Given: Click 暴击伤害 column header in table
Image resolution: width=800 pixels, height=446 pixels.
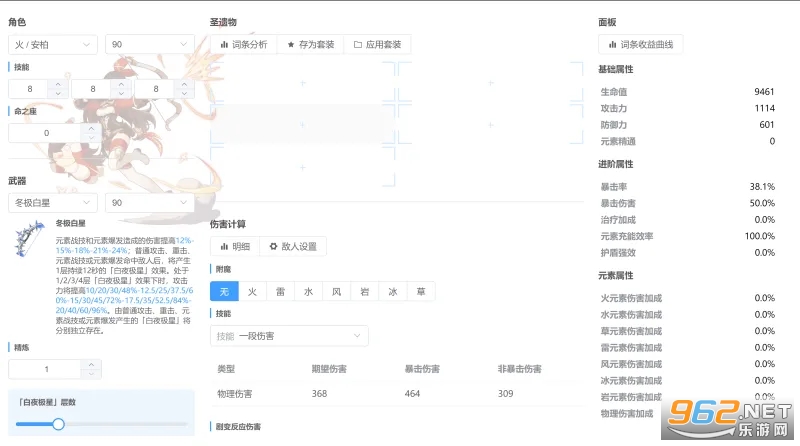Looking at the screenshot, I should click(422, 369).
